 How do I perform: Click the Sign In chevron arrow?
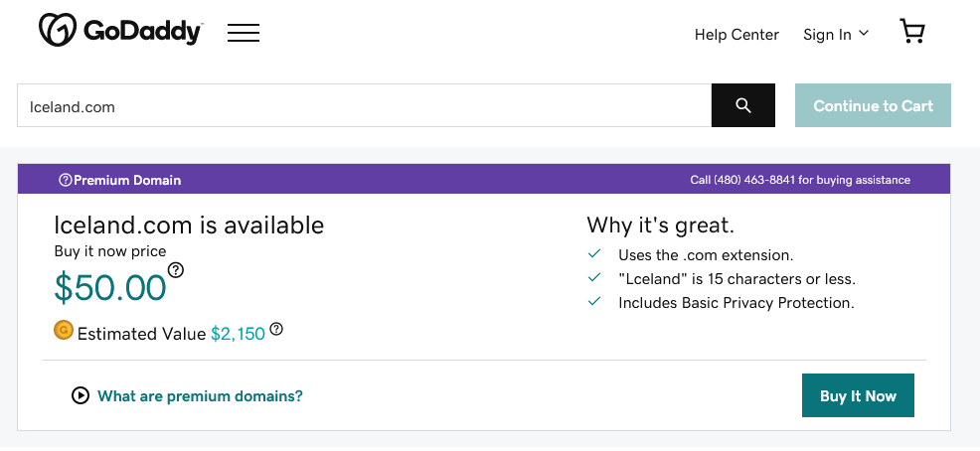coord(864,33)
